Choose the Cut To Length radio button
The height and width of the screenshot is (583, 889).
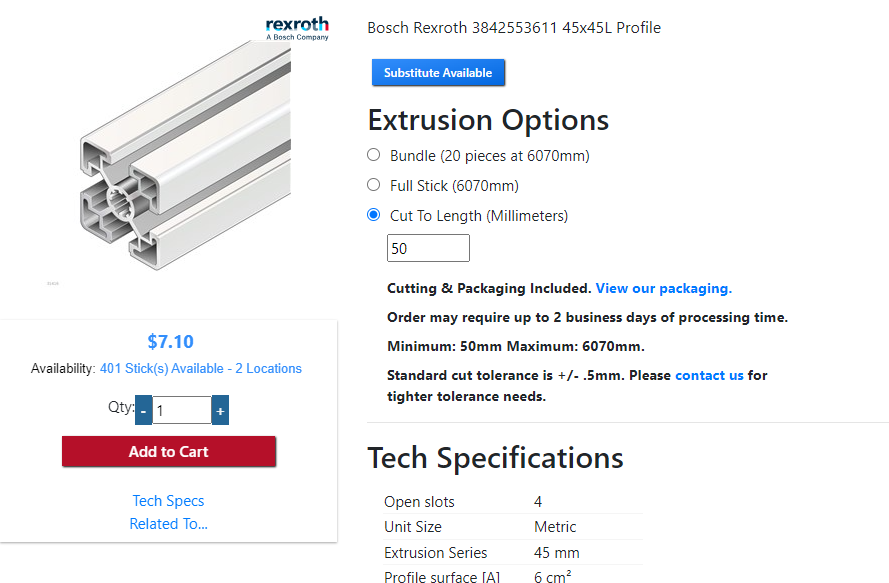(x=374, y=215)
